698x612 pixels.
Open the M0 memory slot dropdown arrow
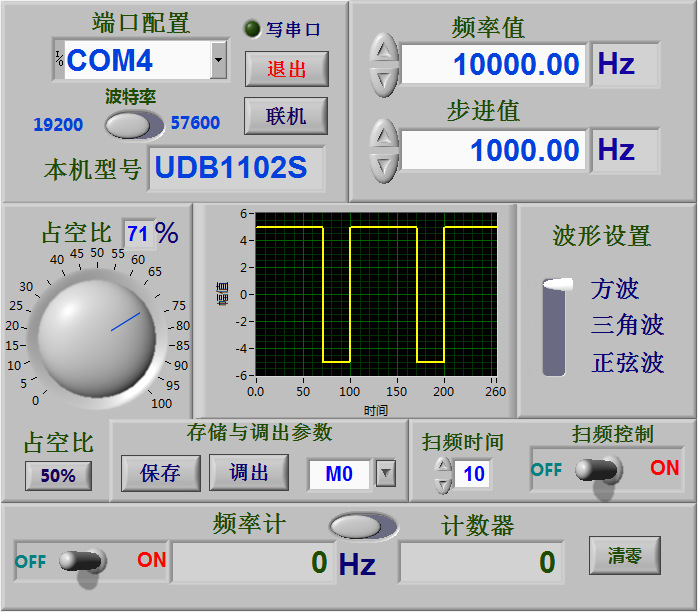[x=386, y=473]
